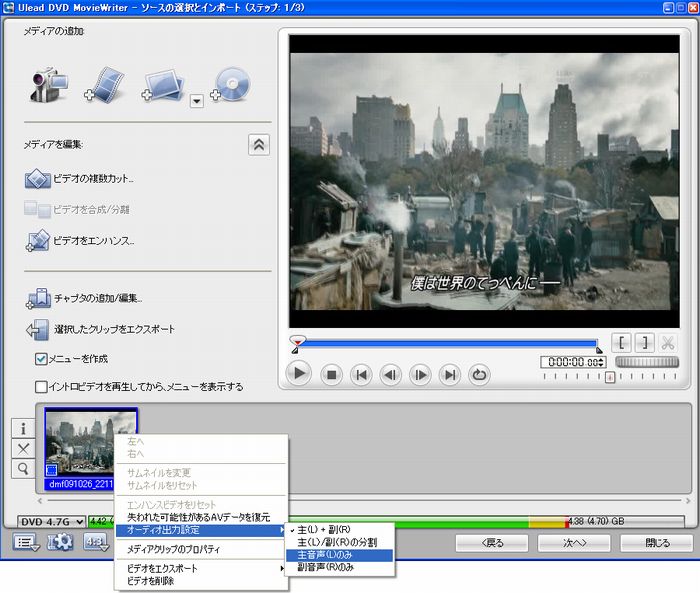Click the magnifier zoom icon beside the clip list
This screenshot has width=700, height=593.
(x=23, y=468)
